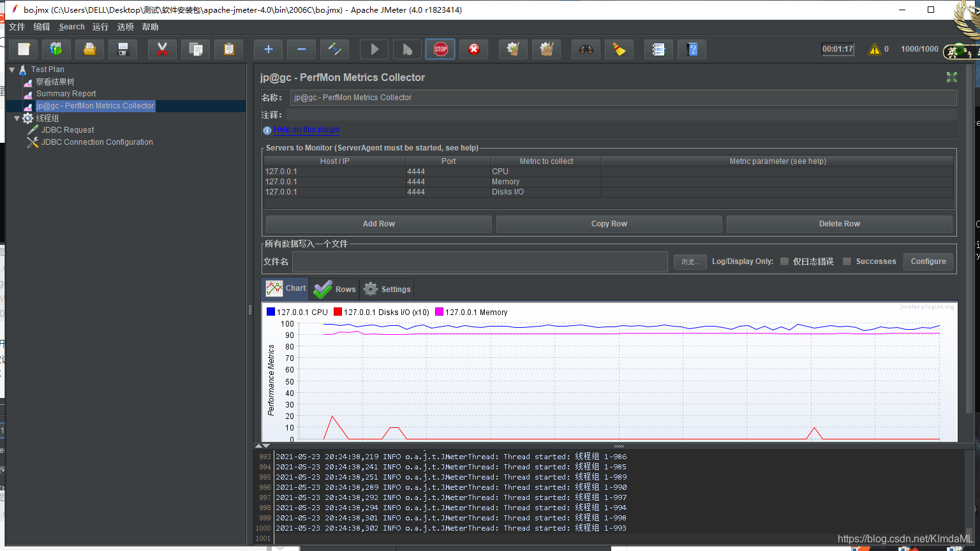Viewport: 980px width, 551px height.
Task: Select JDBC Connection Configuration node
Action: (x=97, y=142)
